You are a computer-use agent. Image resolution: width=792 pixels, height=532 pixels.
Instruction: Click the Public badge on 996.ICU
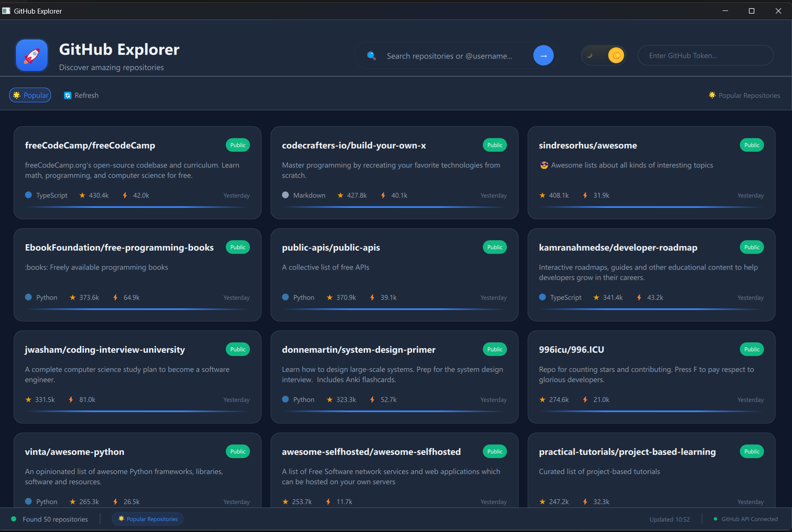752,349
